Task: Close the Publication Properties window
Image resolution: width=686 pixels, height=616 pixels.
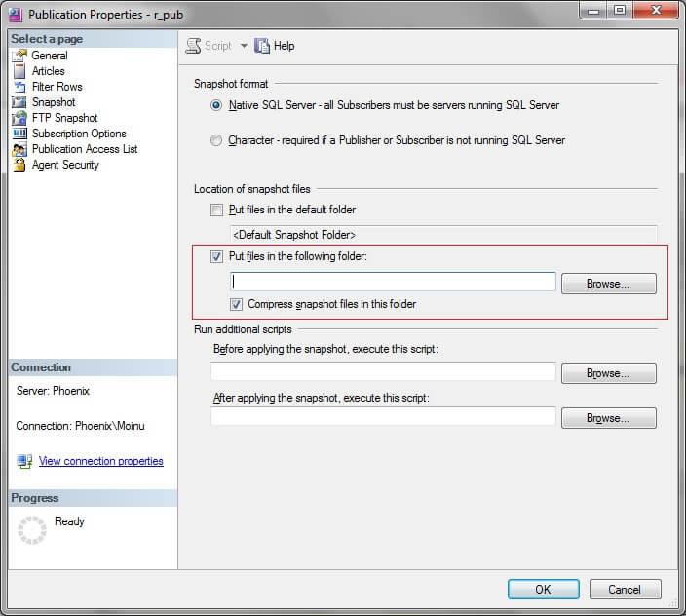Action: point(656,11)
